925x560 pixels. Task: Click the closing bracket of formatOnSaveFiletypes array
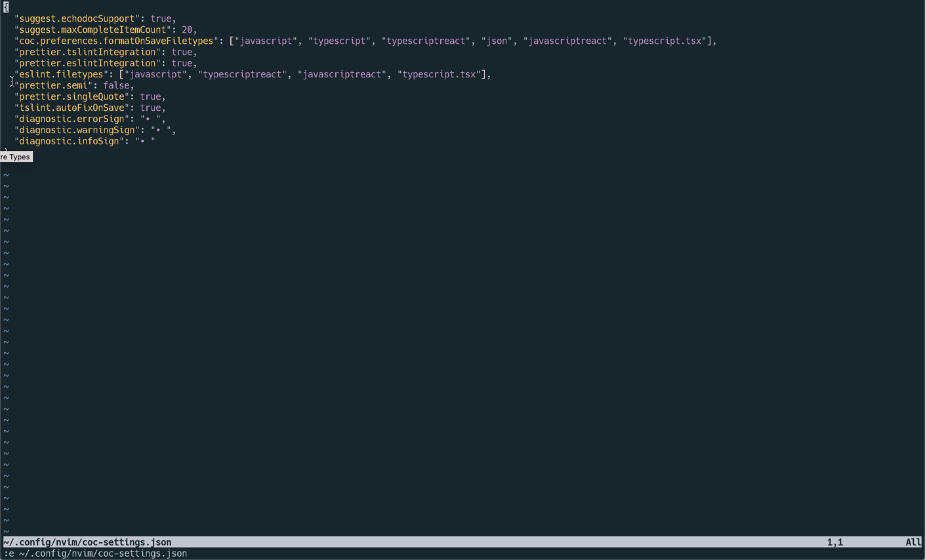[710, 41]
